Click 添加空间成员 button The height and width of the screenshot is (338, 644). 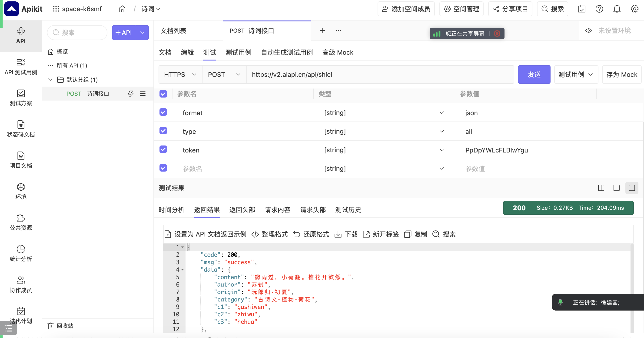click(406, 9)
